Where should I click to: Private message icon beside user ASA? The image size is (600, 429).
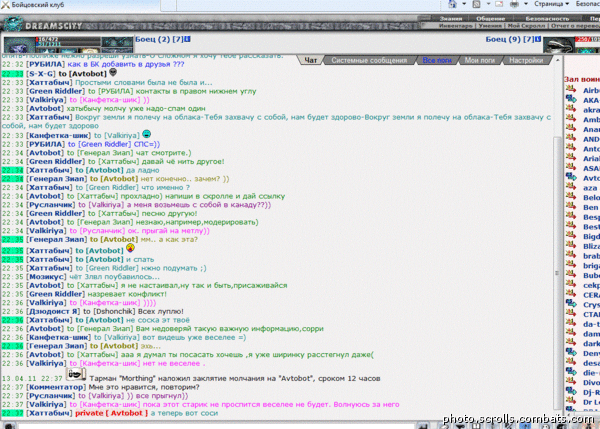coord(571,167)
